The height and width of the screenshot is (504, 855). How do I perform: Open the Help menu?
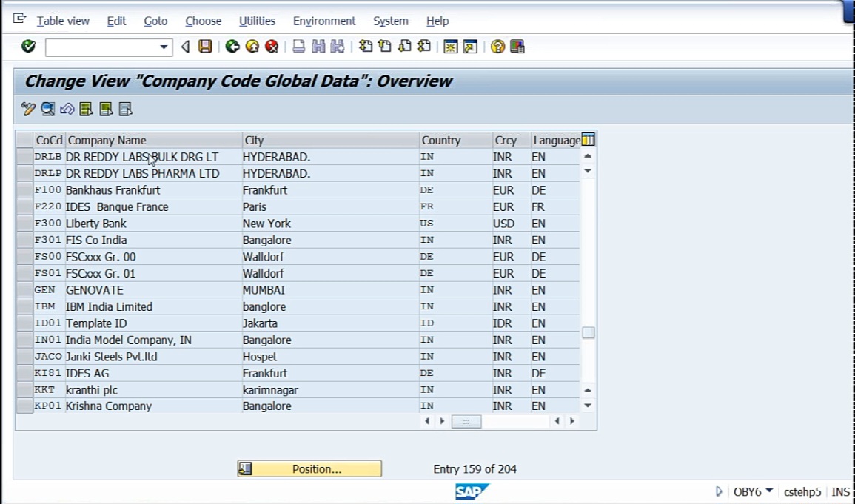pos(437,21)
